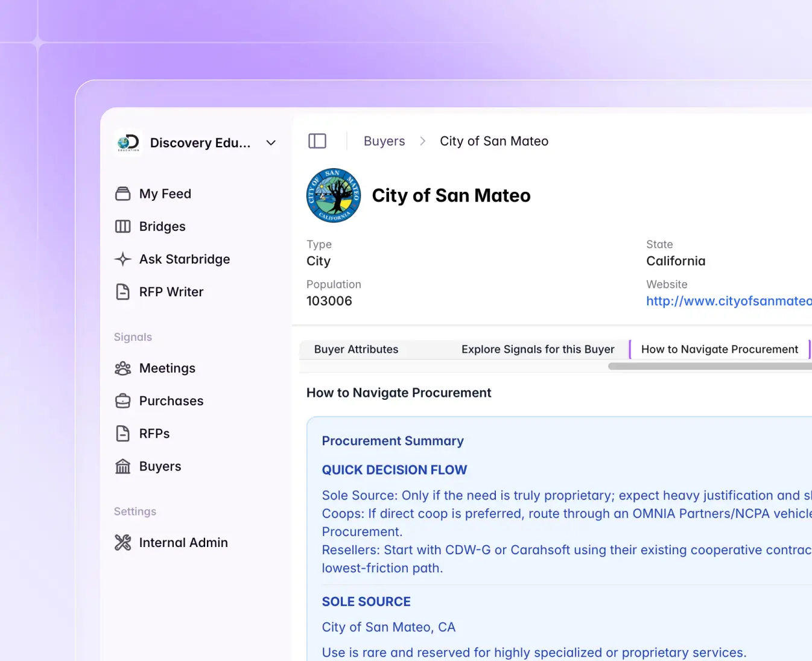Open the Bridges menu item

pos(162,226)
